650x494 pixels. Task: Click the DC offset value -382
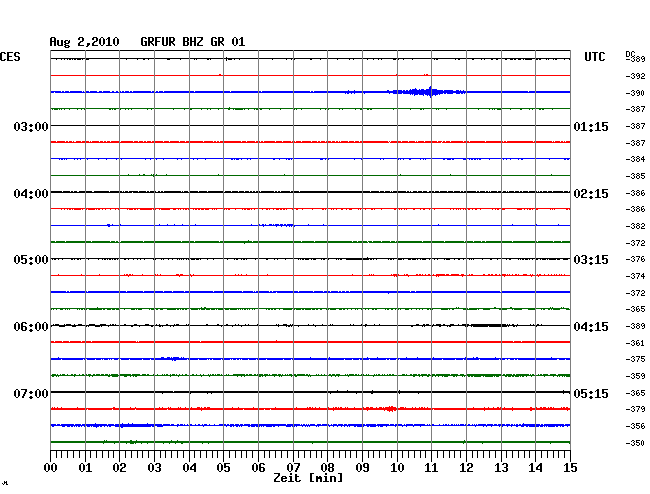[x=635, y=226]
